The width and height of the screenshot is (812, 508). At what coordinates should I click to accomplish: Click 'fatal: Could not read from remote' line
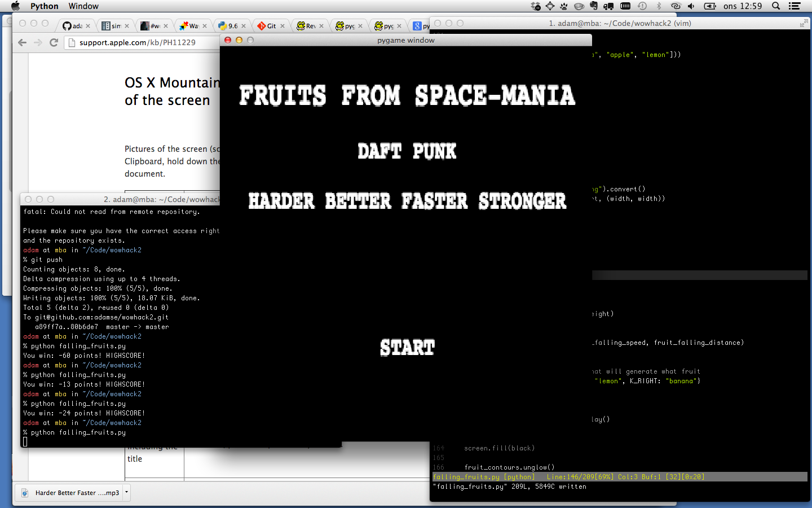pyautogui.click(x=111, y=212)
